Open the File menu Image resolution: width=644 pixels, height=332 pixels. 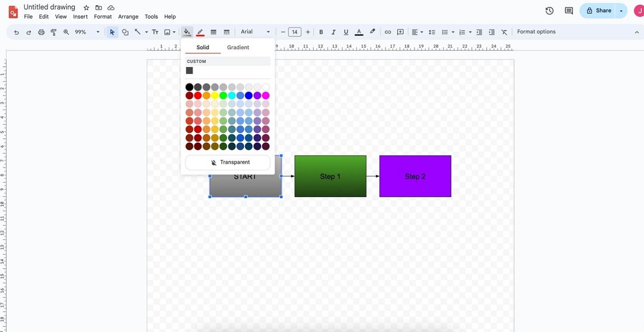[x=28, y=17]
